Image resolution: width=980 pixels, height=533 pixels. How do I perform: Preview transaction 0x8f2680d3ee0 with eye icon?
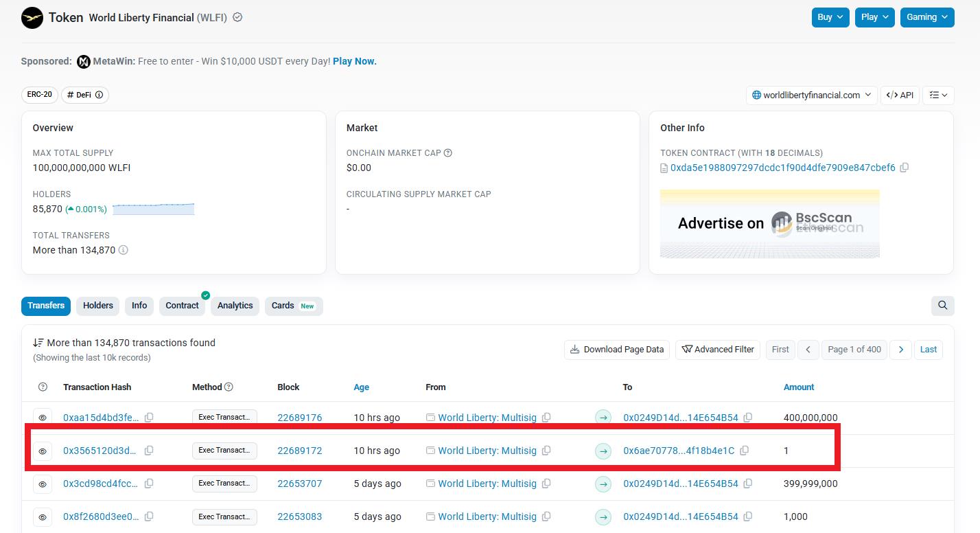43,517
